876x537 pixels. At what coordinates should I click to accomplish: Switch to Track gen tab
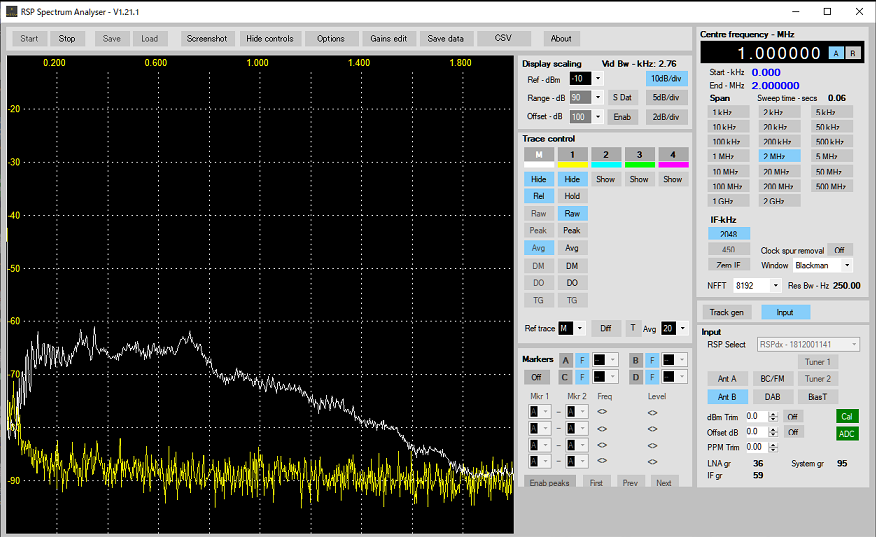click(726, 312)
